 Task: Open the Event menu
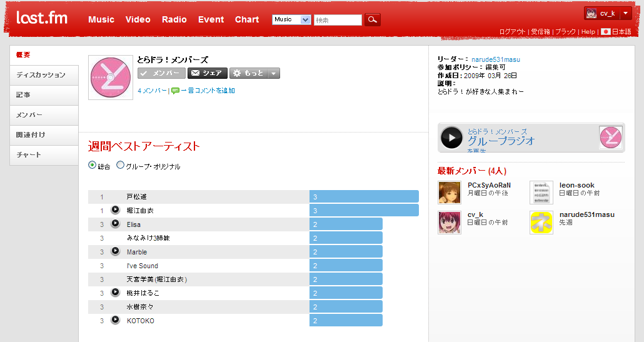click(211, 19)
